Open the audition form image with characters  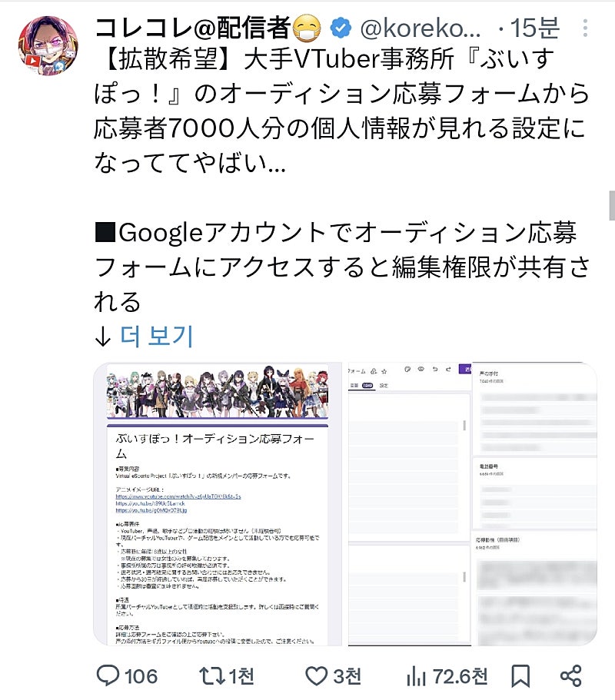pos(218,504)
